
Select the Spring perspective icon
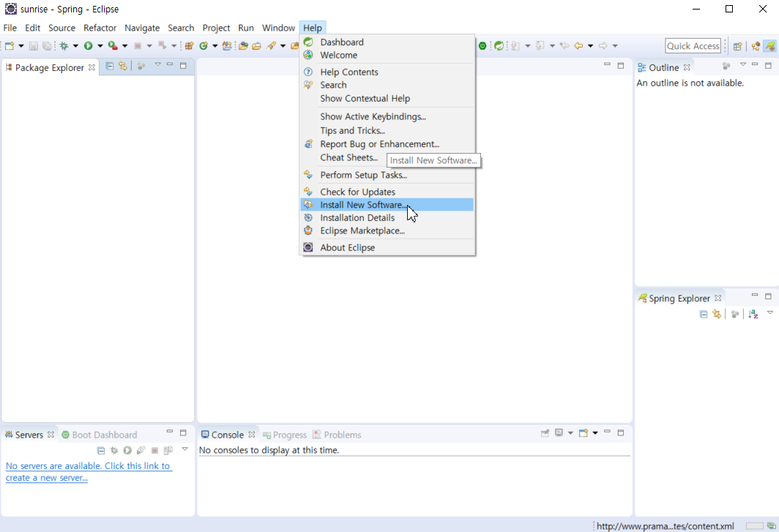click(770, 46)
